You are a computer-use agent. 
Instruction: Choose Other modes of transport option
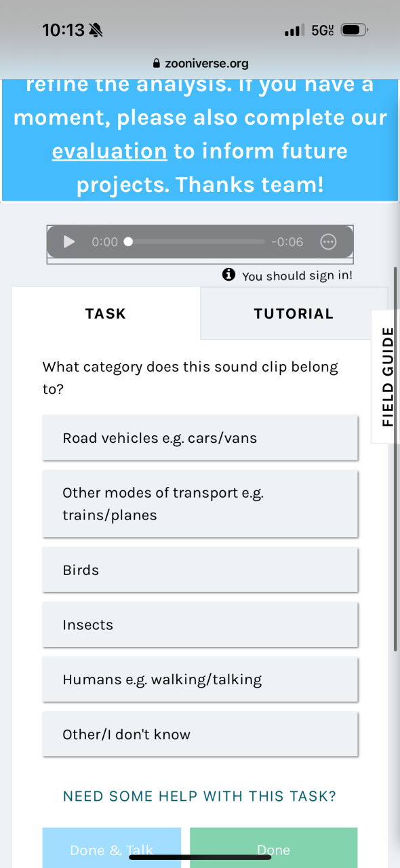point(200,504)
